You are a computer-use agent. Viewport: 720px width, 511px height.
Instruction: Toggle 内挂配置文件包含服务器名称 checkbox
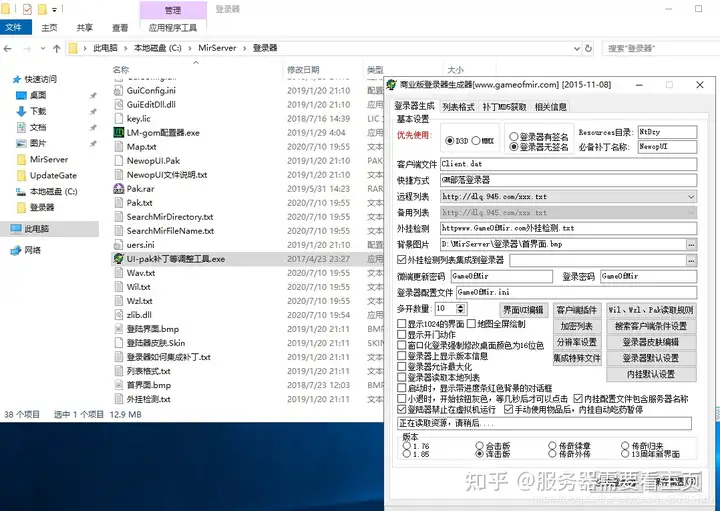[x=578, y=399]
